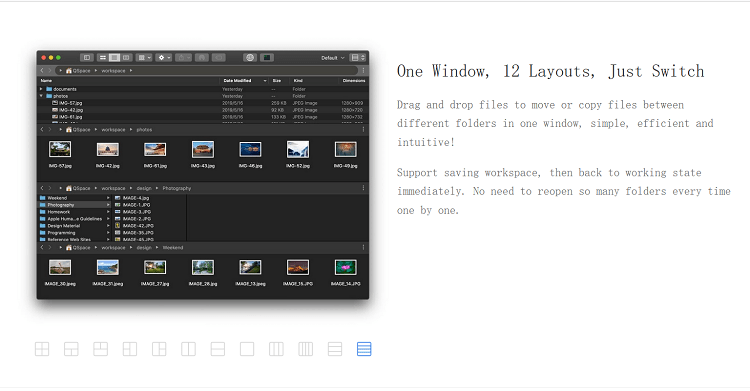This screenshot has width=750, height=391.
Task: Expand the documents folder disclosure triangle
Action: point(41,89)
